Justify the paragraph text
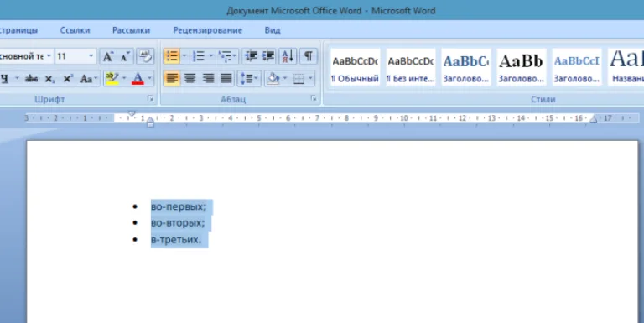This screenshot has height=323, width=644. pyautogui.click(x=226, y=78)
